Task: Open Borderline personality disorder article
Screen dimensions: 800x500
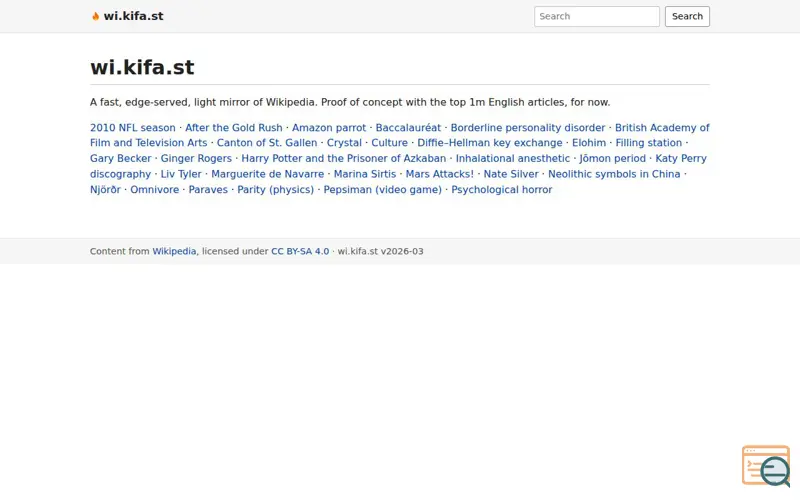Action: [528, 128]
